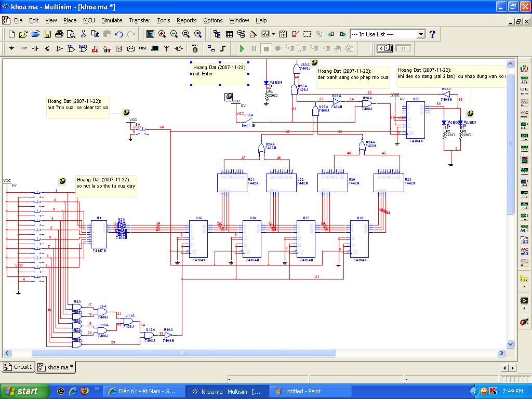Flip the simulation on/off switch
Viewport: 532px width, 399px height.
tap(385, 48)
